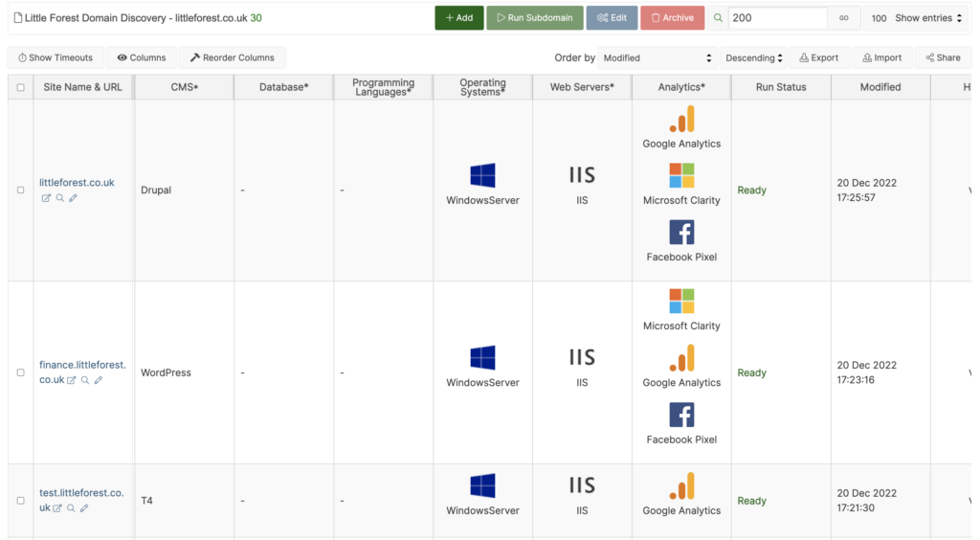Click the Run Status column header
Viewport: 980px width, 540px height.
(x=781, y=87)
